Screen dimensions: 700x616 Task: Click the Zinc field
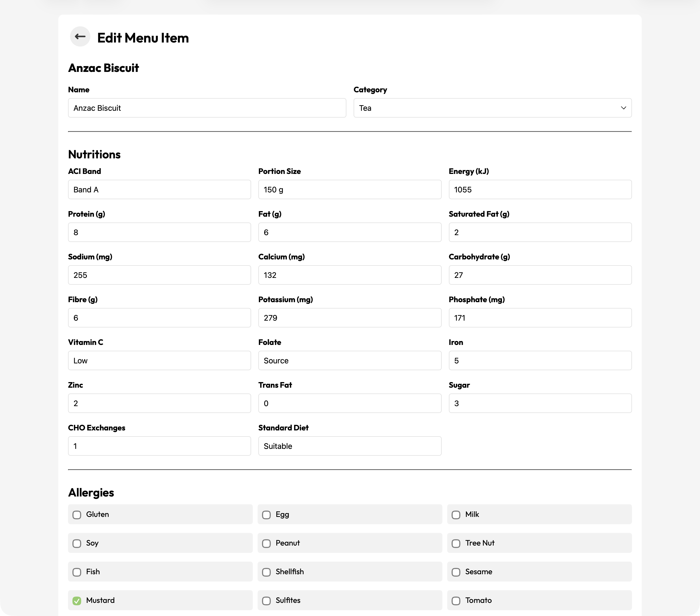pos(159,403)
